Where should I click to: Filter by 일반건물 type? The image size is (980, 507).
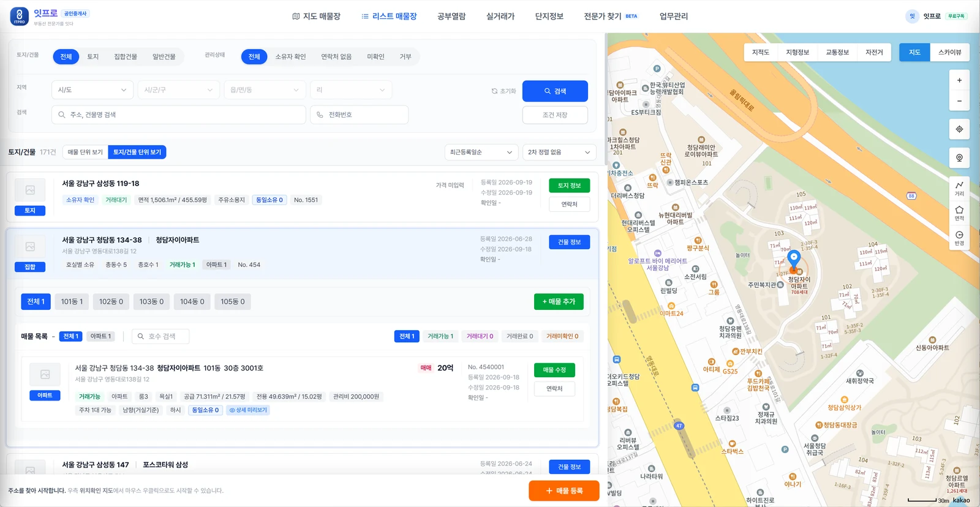[x=164, y=57]
